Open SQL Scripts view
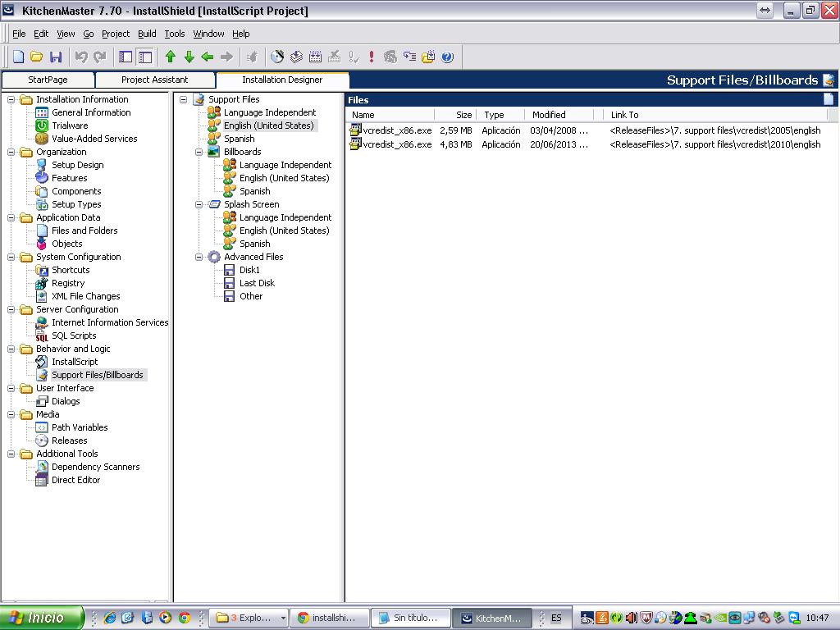 [74, 336]
